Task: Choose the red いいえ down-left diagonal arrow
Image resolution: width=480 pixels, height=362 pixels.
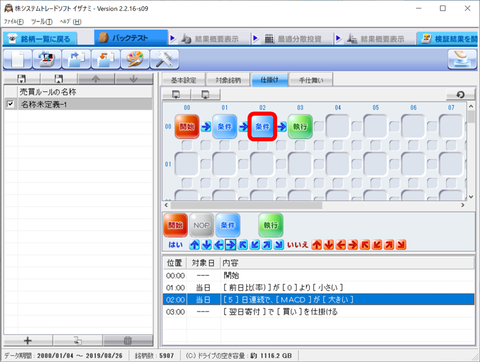Action: [x=377, y=245]
